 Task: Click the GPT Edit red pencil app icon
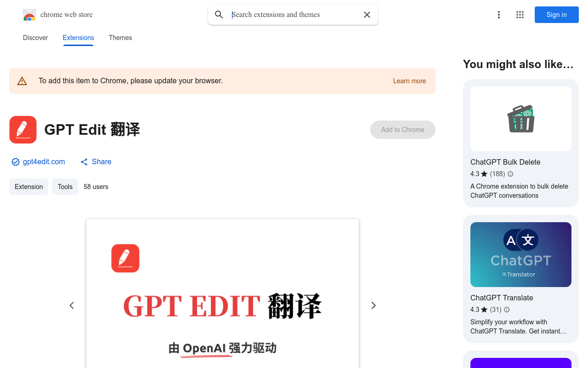click(x=23, y=130)
